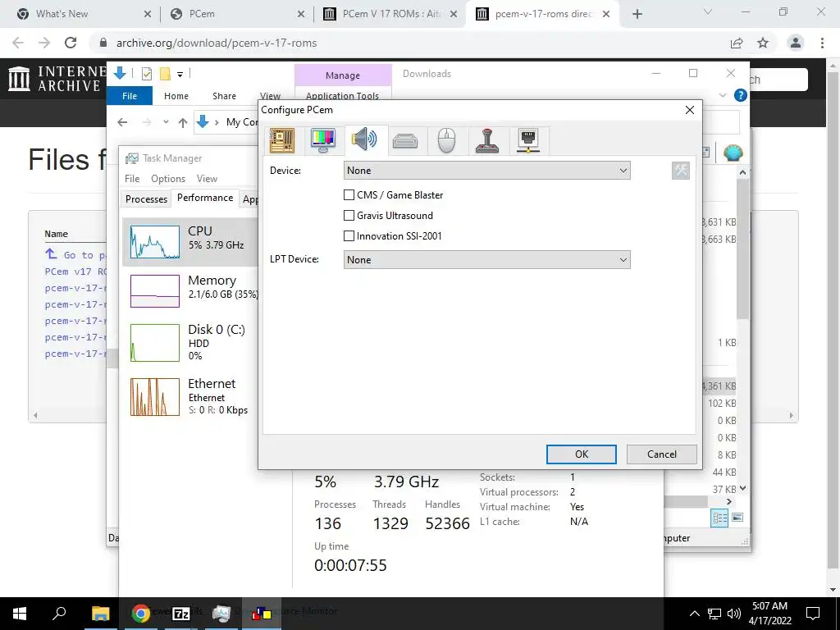Click Go to parent directory link
840x630 pixels.
point(75,254)
